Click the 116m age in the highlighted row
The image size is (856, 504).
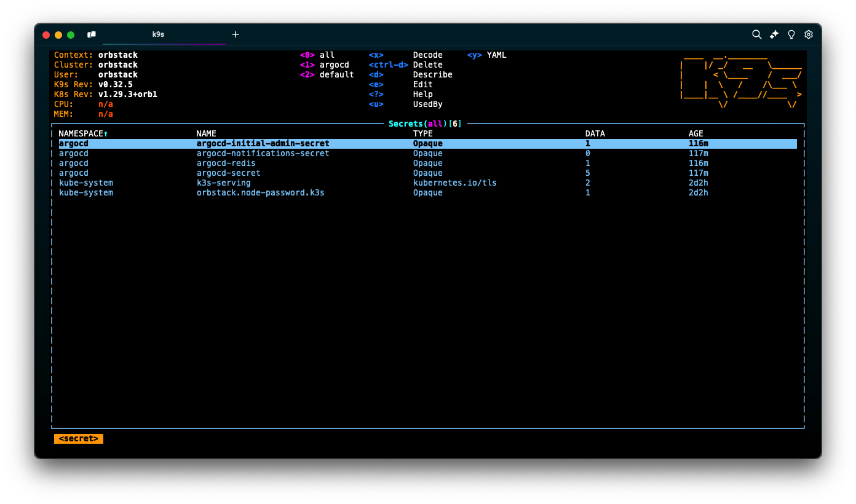[699, 143]
